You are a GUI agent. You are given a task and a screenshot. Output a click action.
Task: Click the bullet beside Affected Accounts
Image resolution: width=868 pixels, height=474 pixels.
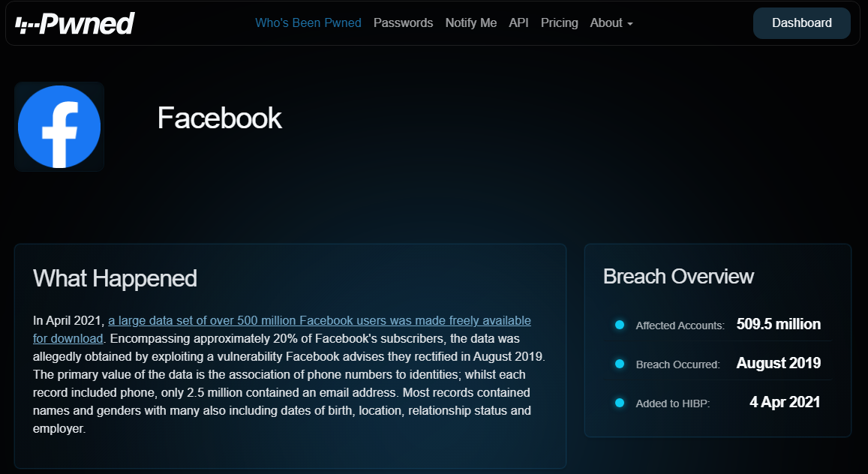pyautogui.click(x=620, y=325)
